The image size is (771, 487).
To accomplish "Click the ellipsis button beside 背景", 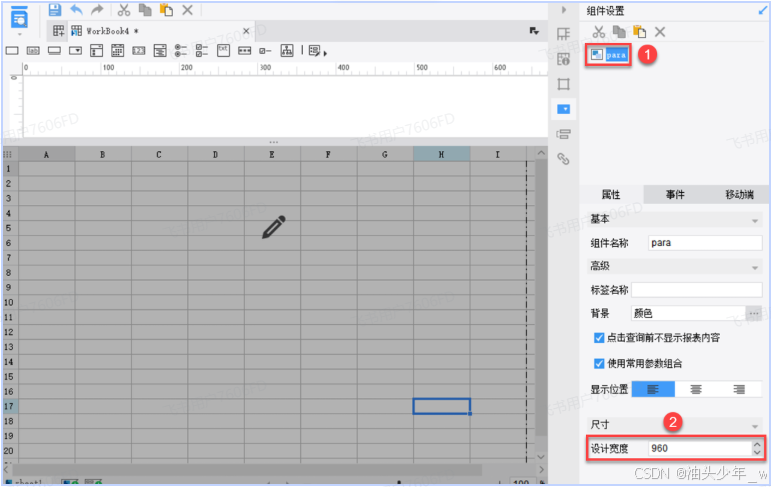I will coord(754,313).
